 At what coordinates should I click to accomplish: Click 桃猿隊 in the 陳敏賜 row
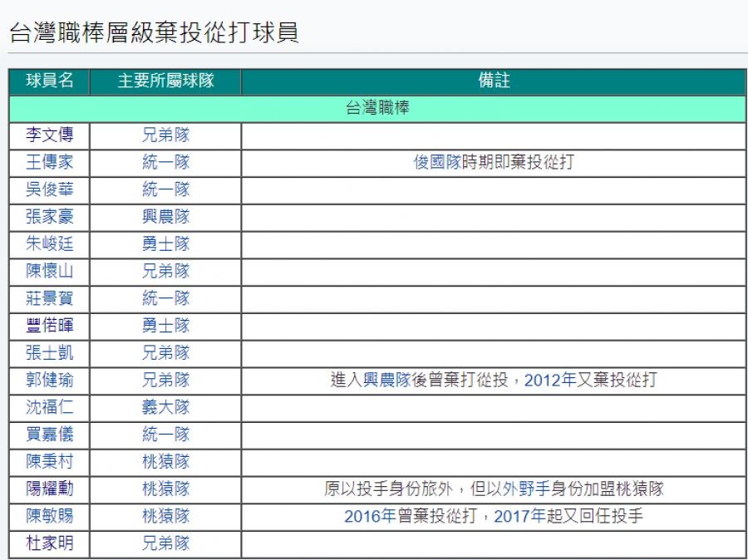point(165,516)
